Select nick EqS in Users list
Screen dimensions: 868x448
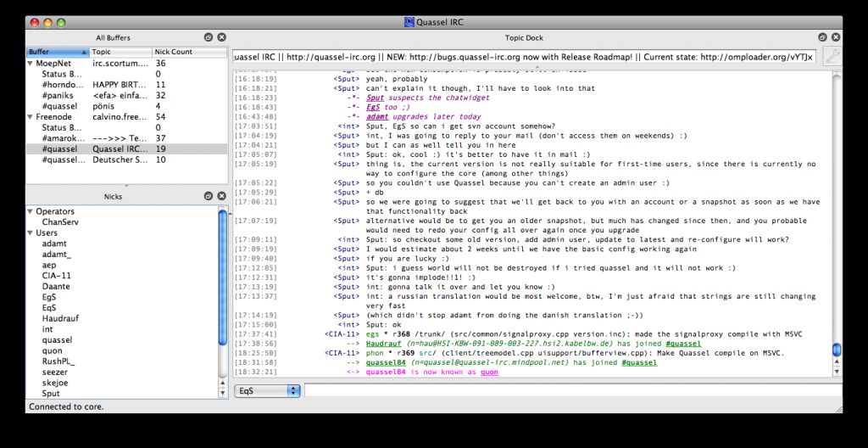[48, 308]
